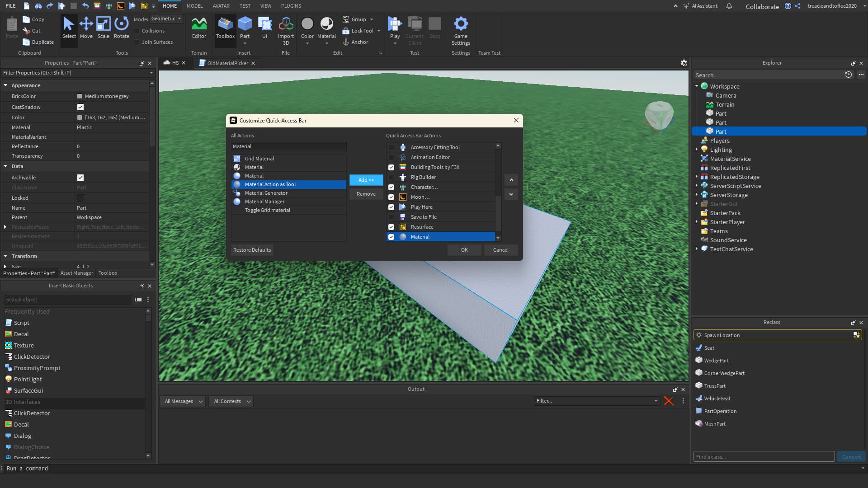Enable the Rig Builder checkbox
The height and width of the screenshot is (488, 868).
(392, 177)
